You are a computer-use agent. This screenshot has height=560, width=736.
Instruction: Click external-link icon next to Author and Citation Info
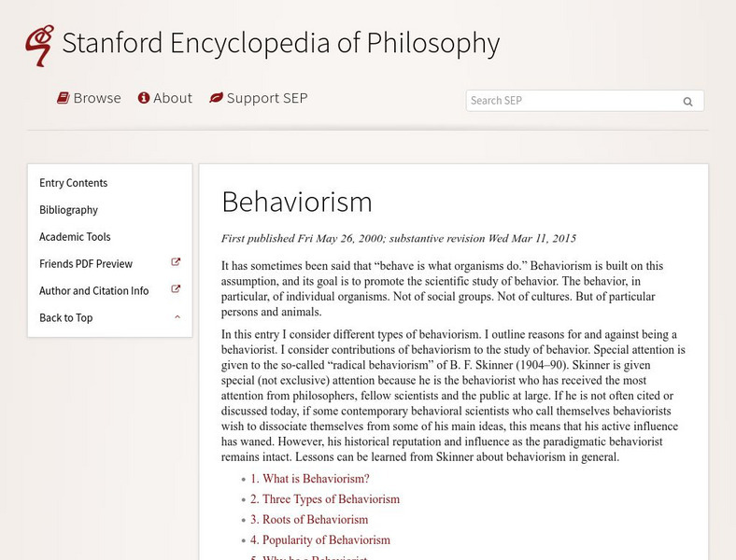point(176,289)
